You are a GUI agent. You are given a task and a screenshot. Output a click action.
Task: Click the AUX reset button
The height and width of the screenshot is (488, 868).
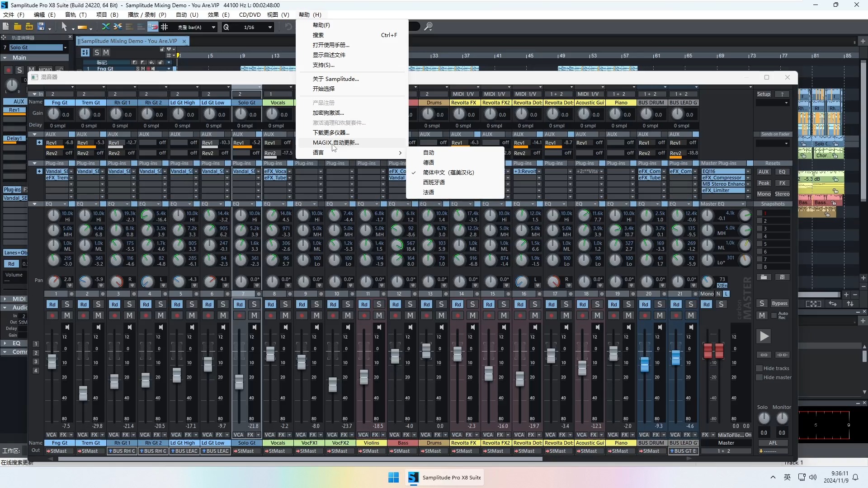tap(764, 172)
